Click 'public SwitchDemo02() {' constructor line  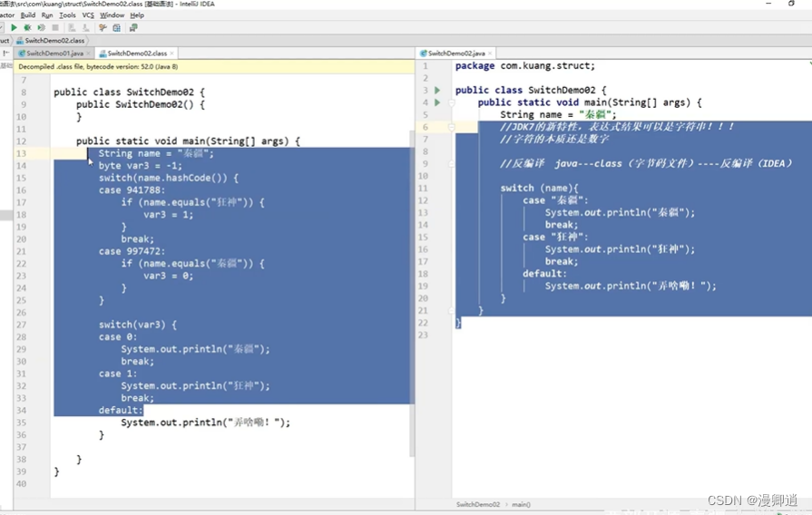(x=141, y=104)
